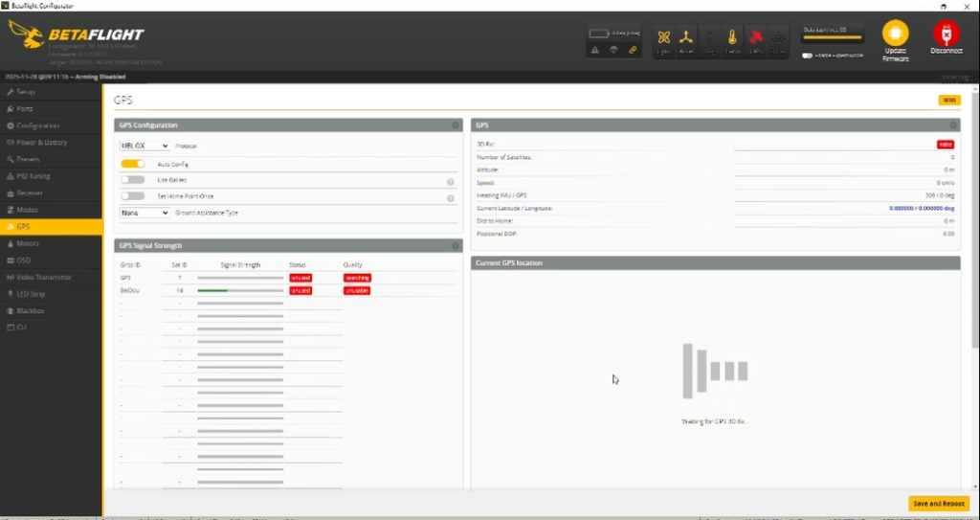The width and height of the screenshot is (980, 520).
Task: Click the Gyro sensor icon
Action: point(664,37)
